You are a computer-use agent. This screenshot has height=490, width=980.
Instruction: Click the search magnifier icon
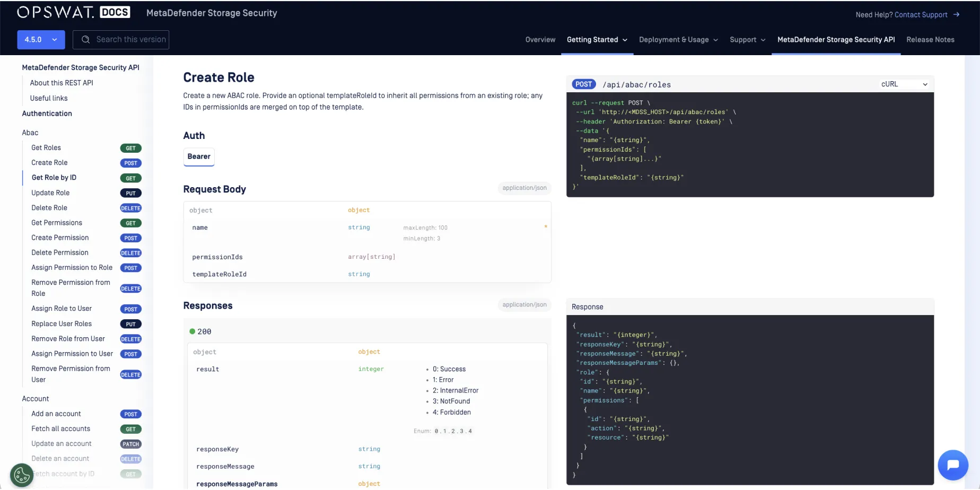point(85,40)
